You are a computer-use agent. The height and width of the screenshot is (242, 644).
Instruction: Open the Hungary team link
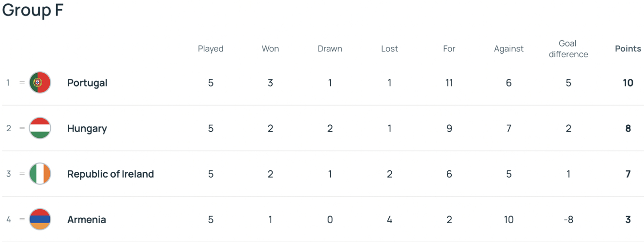[x=87, y=128]
